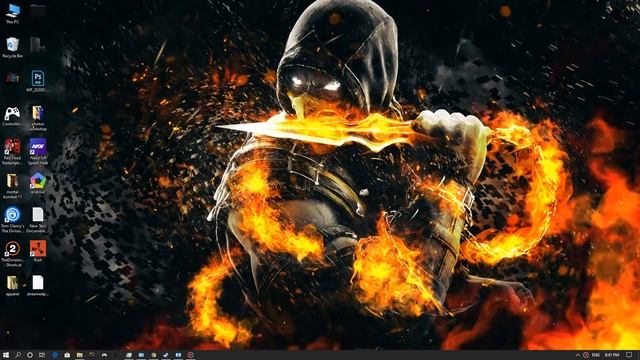The image size is (640, 360).
Task: Select the apparel archive folder icon
Action: [13, 285]
